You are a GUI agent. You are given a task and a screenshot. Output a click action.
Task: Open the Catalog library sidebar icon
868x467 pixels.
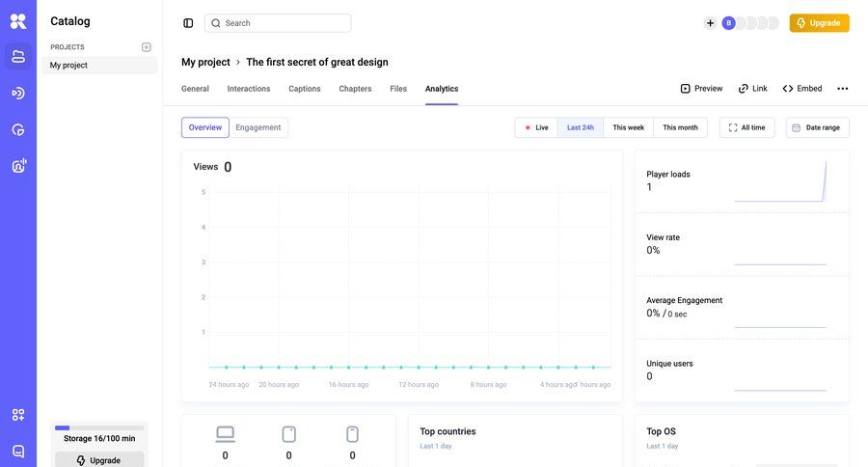pos(18,57)
